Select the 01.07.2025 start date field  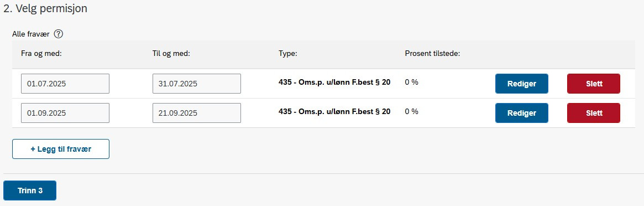pos(65,84)
